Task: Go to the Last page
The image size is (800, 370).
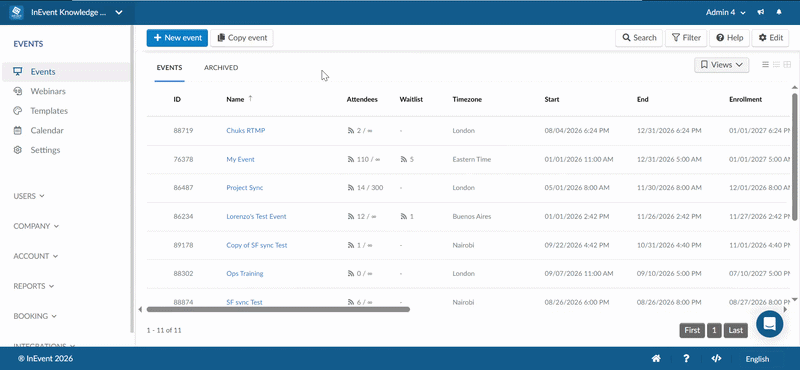Action: coord(736,330)
